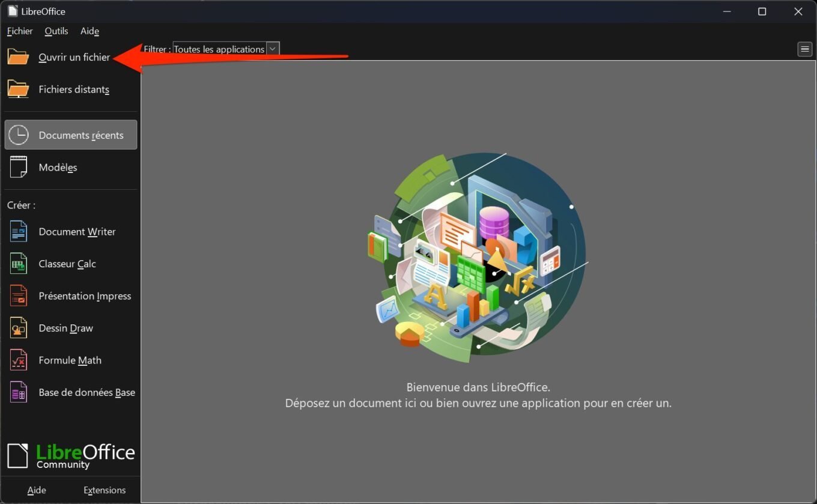Click the Modèles template page icon
817x504 pixels.
tap(19, 167)
